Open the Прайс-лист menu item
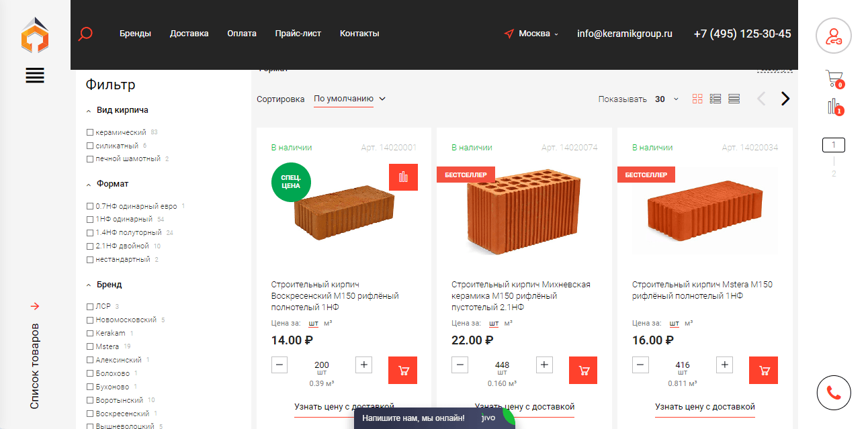Viewport: 868px width, 429px height. pos(298,34)
